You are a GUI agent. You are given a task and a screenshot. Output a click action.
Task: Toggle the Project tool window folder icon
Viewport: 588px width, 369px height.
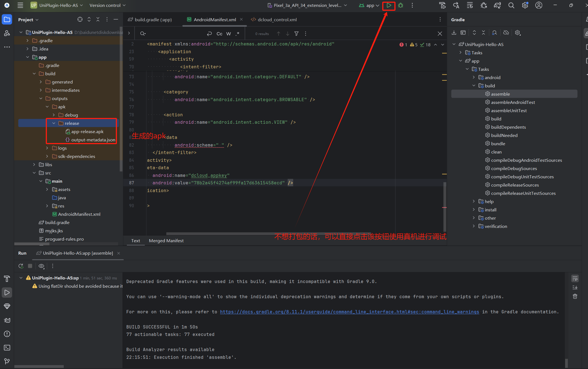pos(7,20)
